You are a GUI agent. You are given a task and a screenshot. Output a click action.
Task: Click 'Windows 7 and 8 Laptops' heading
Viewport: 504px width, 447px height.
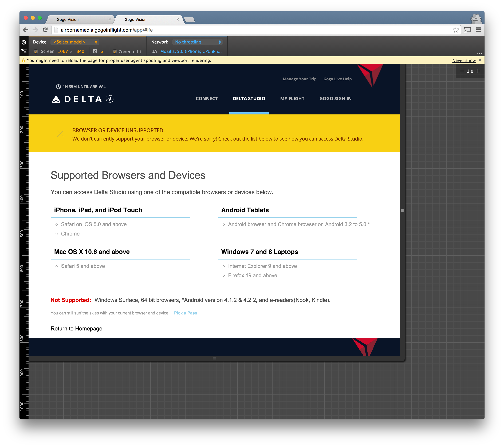(x=259, y=252)
